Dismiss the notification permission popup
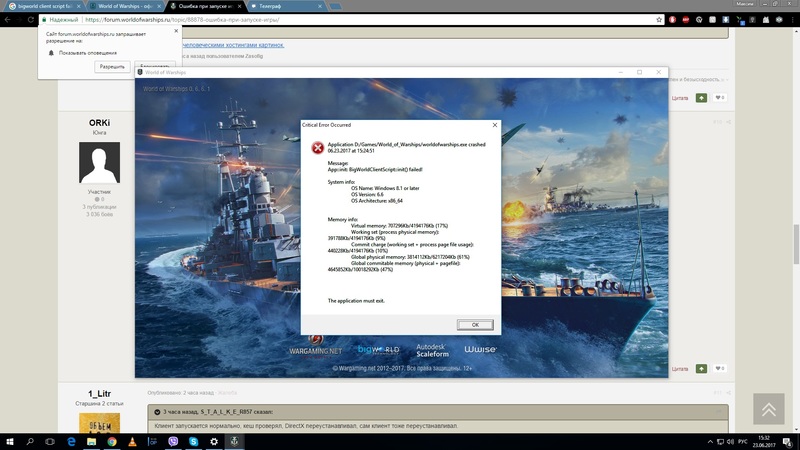 click(176, 31)
